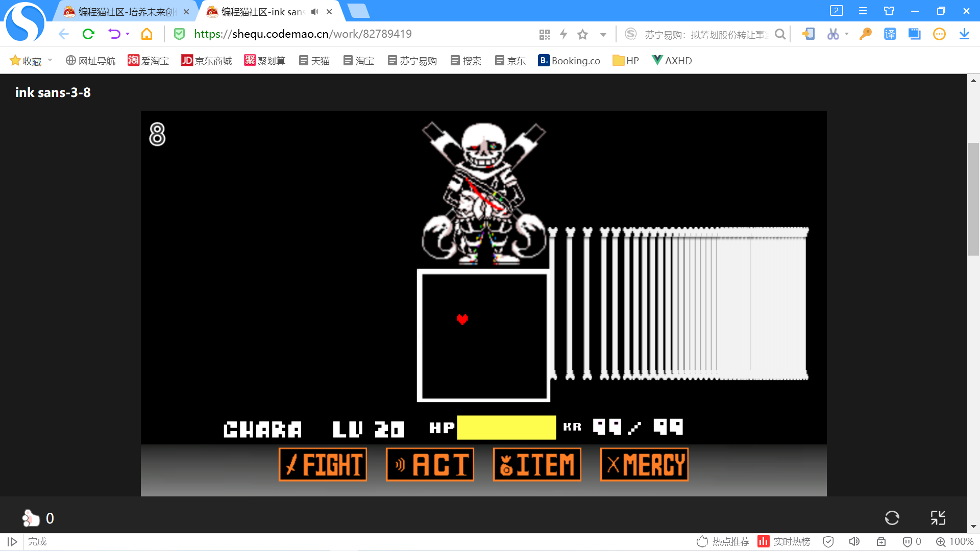Open the Booking.co bookmark
980x551 pixels.
click(x=569, y=61)
